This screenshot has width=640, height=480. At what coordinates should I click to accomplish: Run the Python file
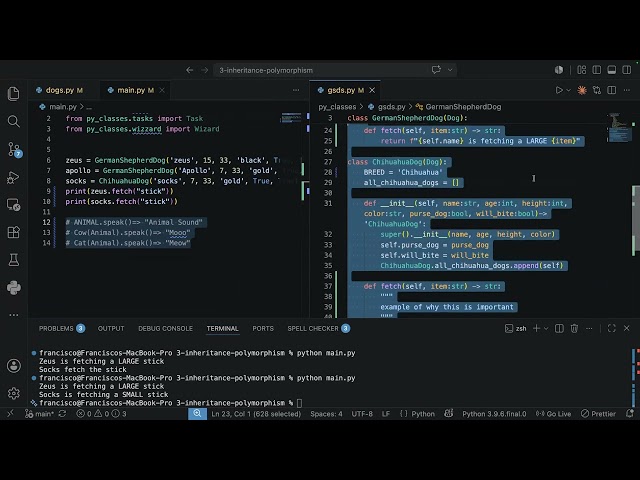(x=559, y=90)
